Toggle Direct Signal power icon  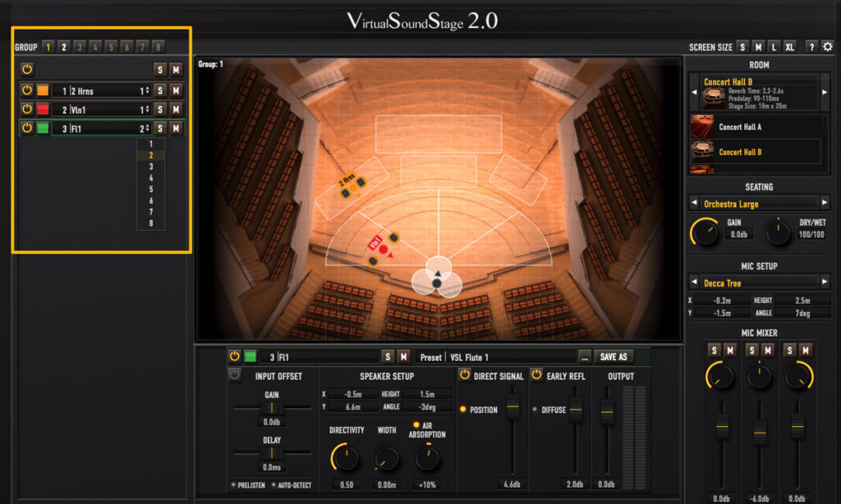pyautogui.click(x=465, y=375)
